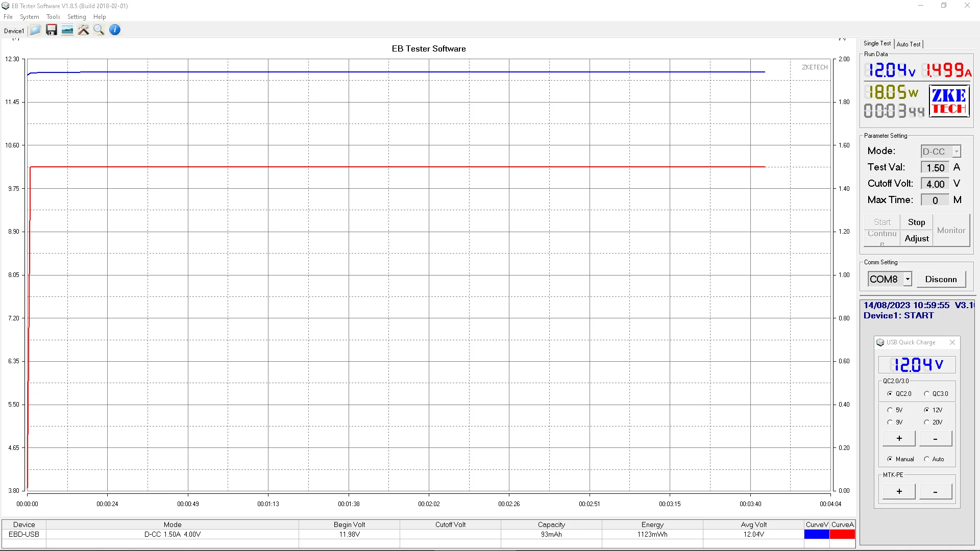Select the 9V voltage option
Image resolution: width=980 pixels, height=551 pixels.
(890, 422)
